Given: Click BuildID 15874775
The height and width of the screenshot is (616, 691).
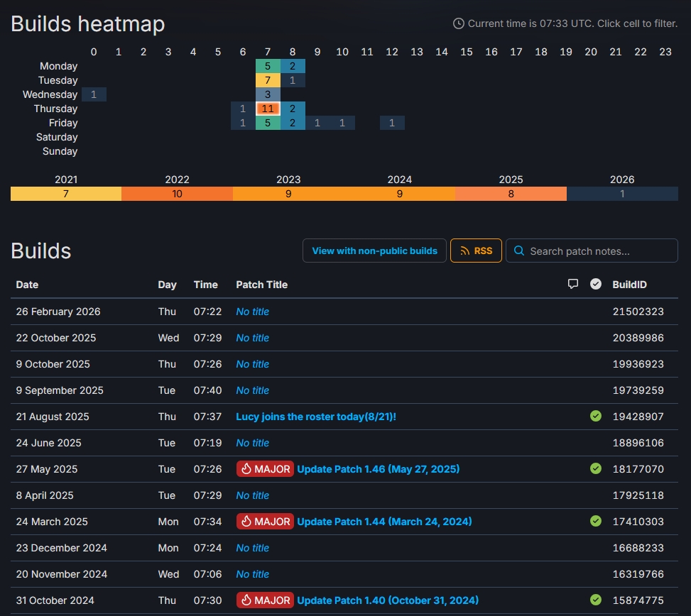Looking at the screenshot, I should 638,600.
